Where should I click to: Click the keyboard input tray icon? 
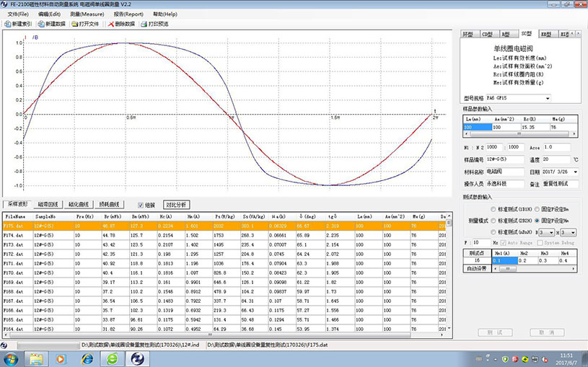(x=480, y=359)
